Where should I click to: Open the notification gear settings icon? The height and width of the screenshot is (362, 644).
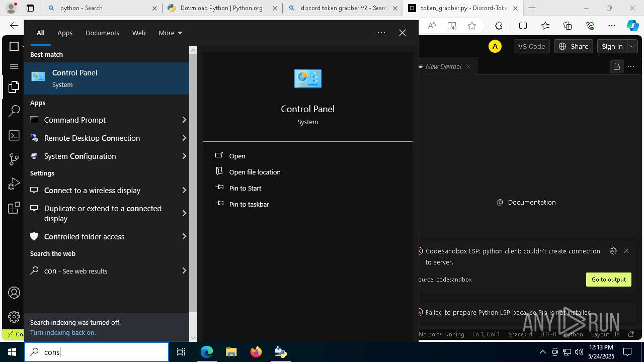point(613,251)
